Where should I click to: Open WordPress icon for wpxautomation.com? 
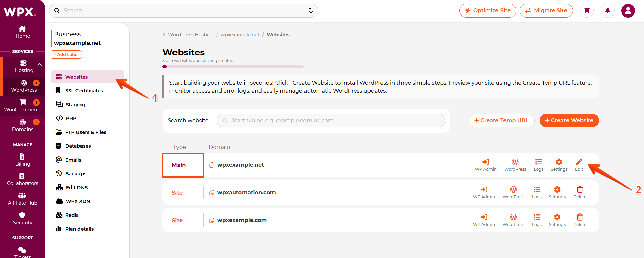(x=513, y=193)
